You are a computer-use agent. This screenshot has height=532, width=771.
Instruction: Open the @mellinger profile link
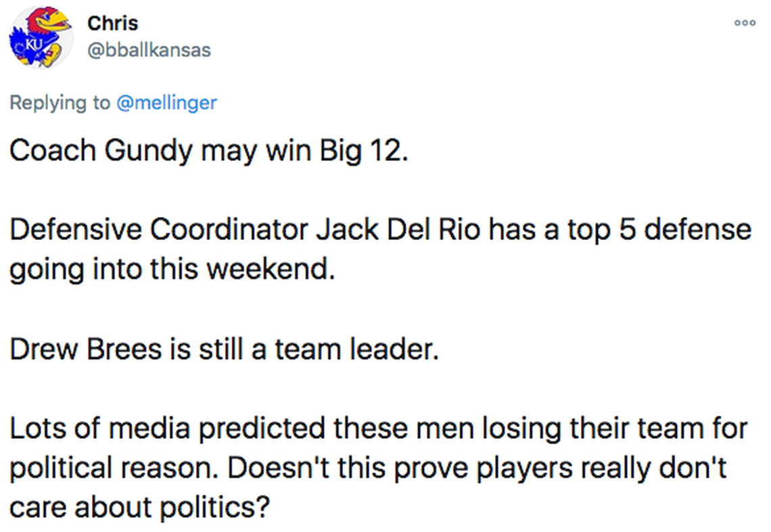pyautogui.click(x=166, y=102)
